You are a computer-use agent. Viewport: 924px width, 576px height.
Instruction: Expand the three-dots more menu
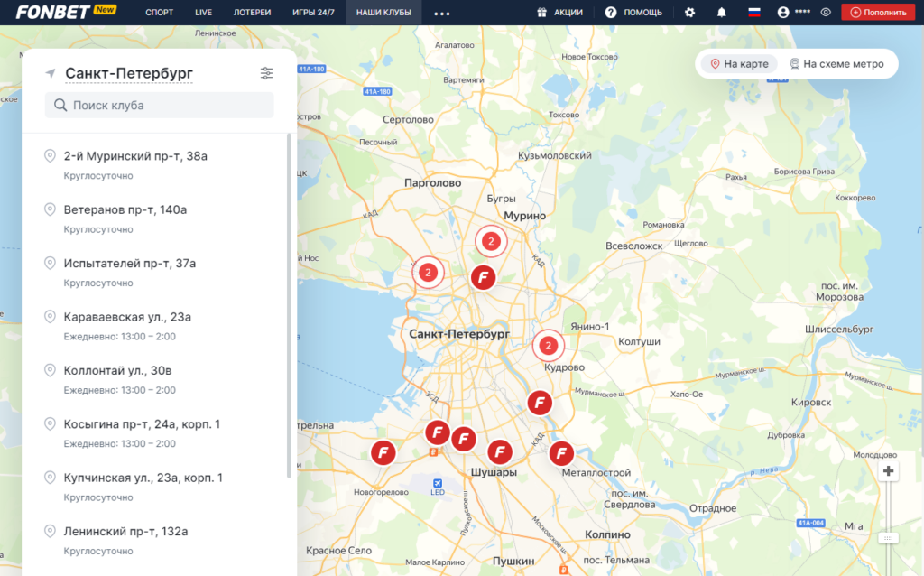click(442, 13)
